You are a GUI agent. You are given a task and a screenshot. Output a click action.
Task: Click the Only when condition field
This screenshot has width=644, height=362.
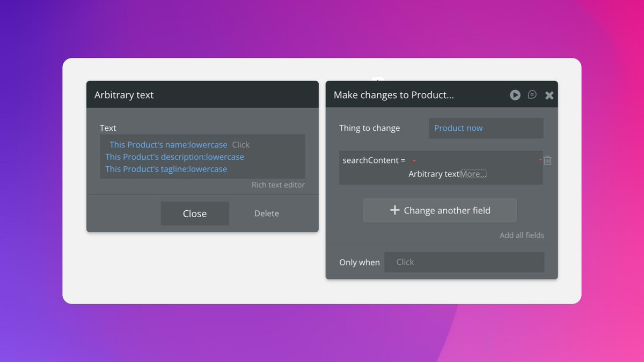point(464,262)
